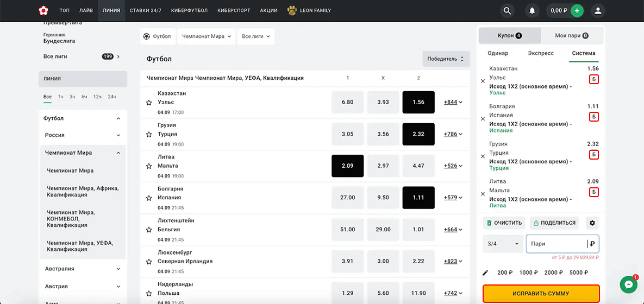
Task: Select odds 11.90 for Польша win
Action: click(418, 293)
